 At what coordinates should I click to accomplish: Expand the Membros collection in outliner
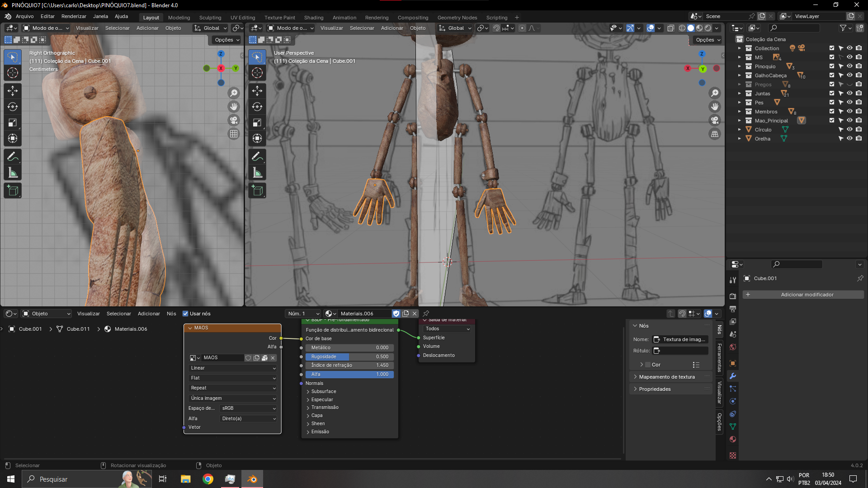point(740,112)
